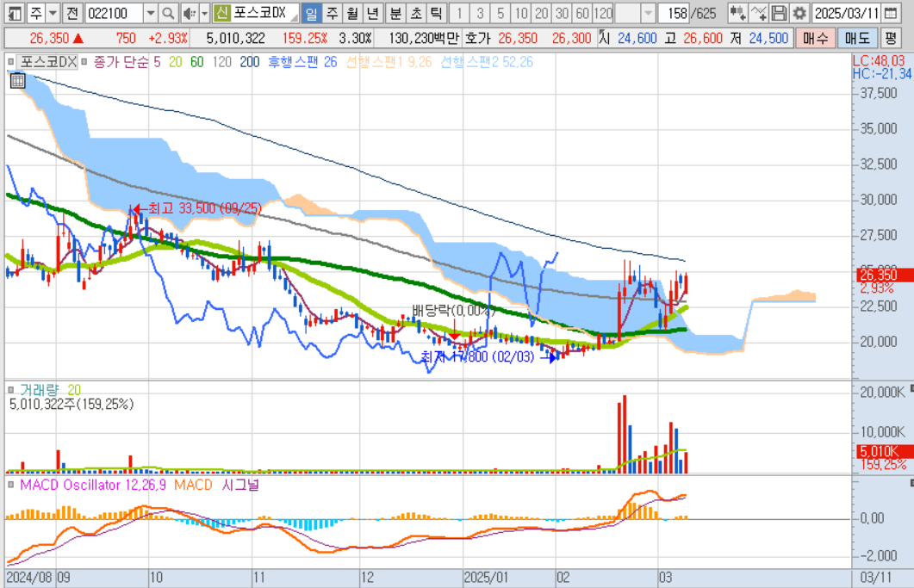
Task: Click the grid table icon on chart
Action: 17,80
